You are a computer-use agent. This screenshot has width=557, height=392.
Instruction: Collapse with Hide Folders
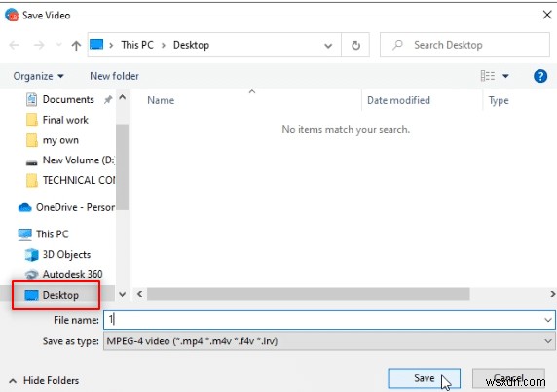[x=44, y=380]
